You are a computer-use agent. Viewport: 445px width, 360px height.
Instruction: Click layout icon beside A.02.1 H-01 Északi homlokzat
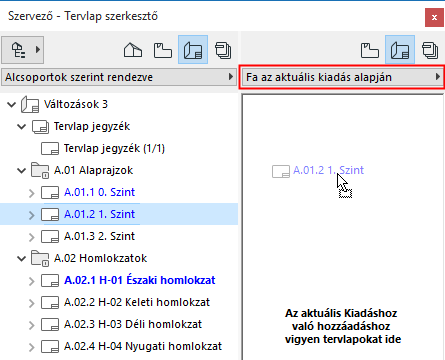[x=50, y=281]
